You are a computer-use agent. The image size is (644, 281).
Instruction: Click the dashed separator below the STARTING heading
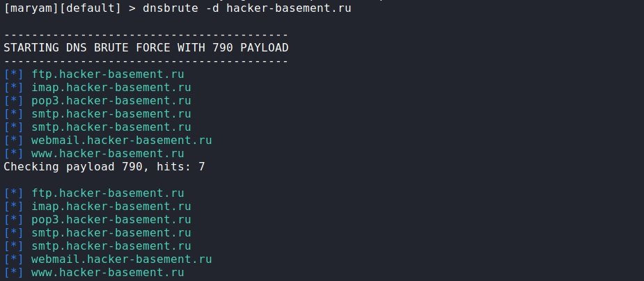[146, 61]
